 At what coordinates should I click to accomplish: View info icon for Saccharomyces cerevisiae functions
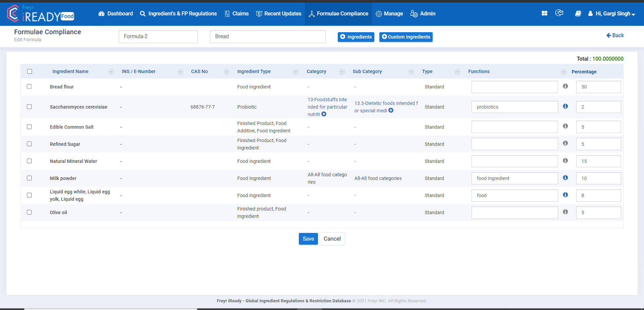pyautogui.click(x=565, y=106)
